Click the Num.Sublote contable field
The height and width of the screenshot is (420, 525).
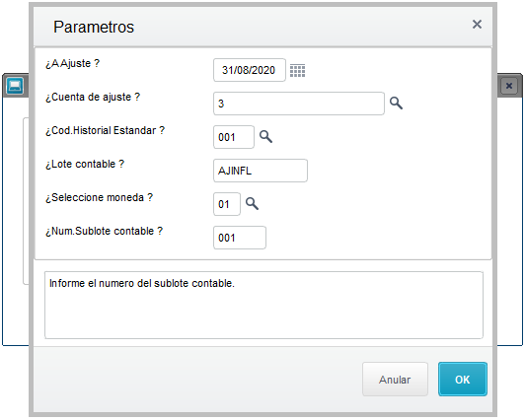tap(240, 238)
